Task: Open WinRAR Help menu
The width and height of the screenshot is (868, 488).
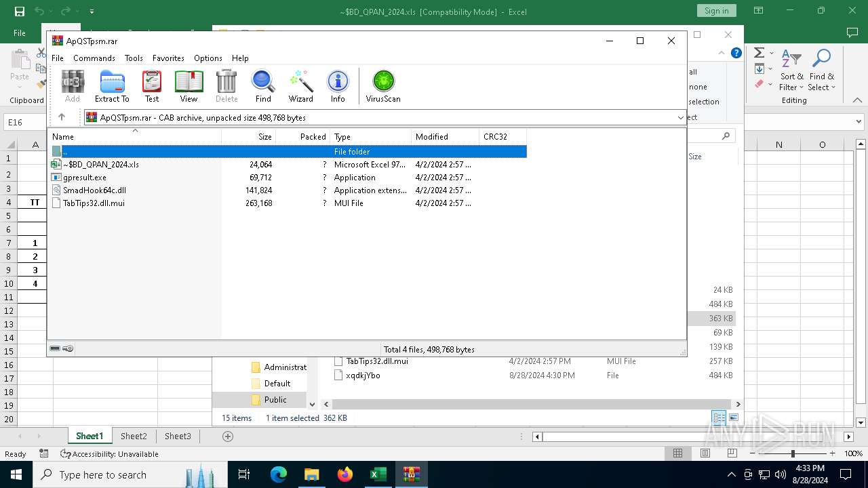Action: click(240, 58)
